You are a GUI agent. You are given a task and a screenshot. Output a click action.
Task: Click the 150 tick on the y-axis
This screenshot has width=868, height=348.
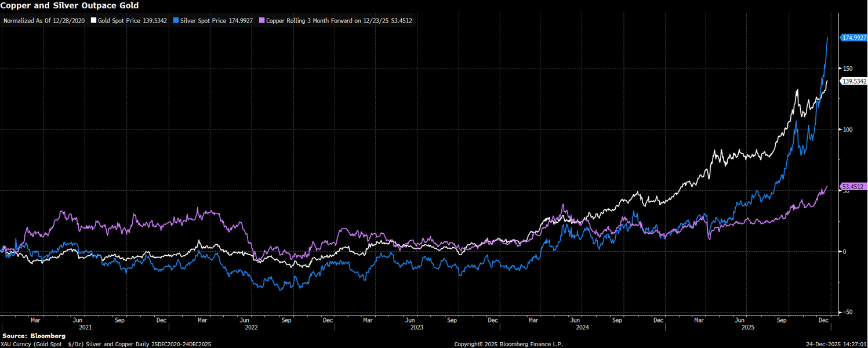pos(847,68)
